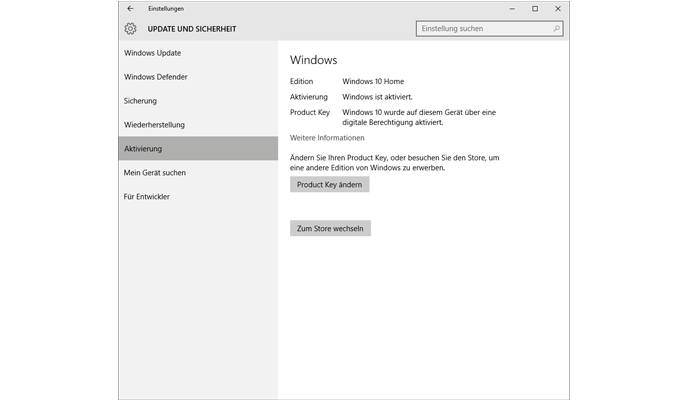
Task: Open the 'Weitere Informationen' link
Action: 327,138
